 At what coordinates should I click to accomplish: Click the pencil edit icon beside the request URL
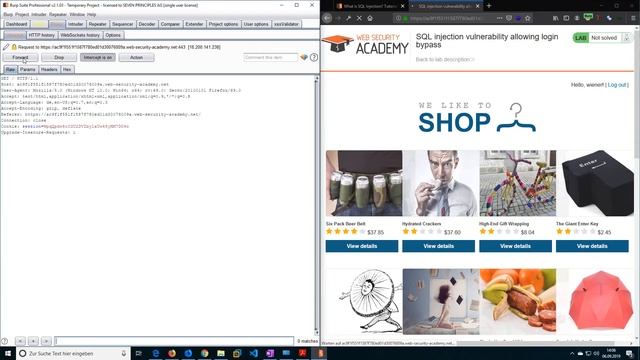pyautogui.click(x=6, y=47)
